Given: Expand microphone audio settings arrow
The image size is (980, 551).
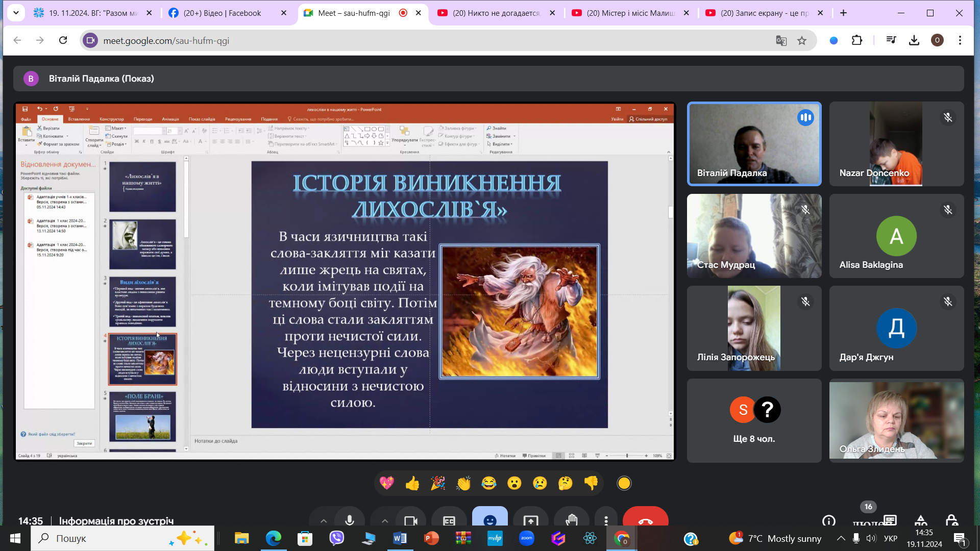Looking at the screenshot, I should pyautogui.click(x=324, y=520).
